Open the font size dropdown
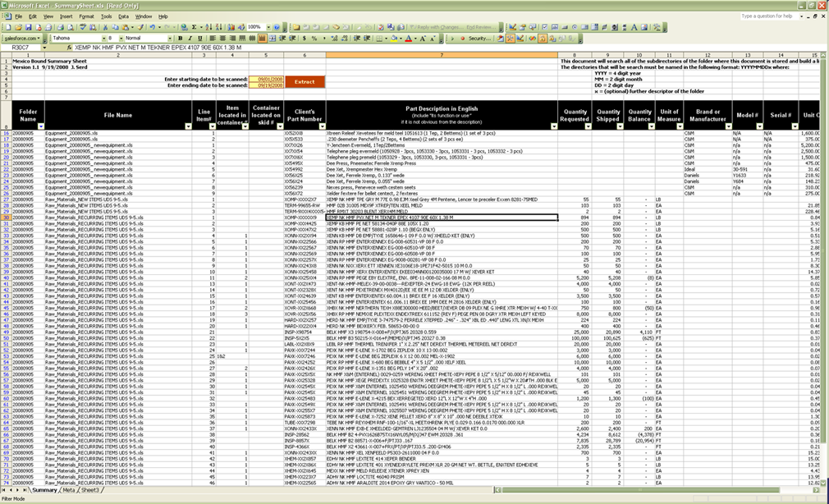 click(121, 38)
